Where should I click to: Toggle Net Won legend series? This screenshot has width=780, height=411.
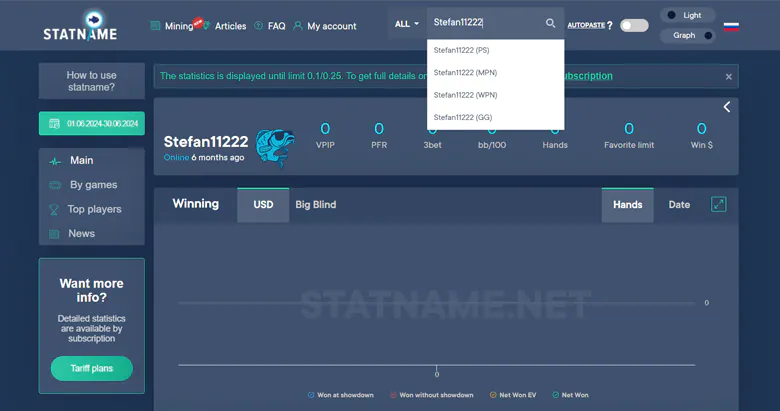(570, 395)
